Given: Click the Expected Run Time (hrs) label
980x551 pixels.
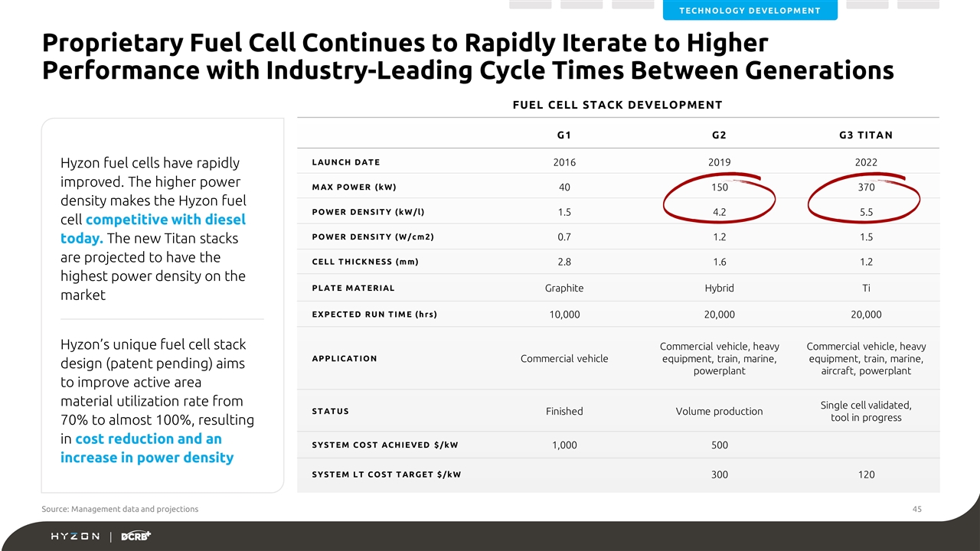Looking at the screenshot, I should click(x=374, y=314).
